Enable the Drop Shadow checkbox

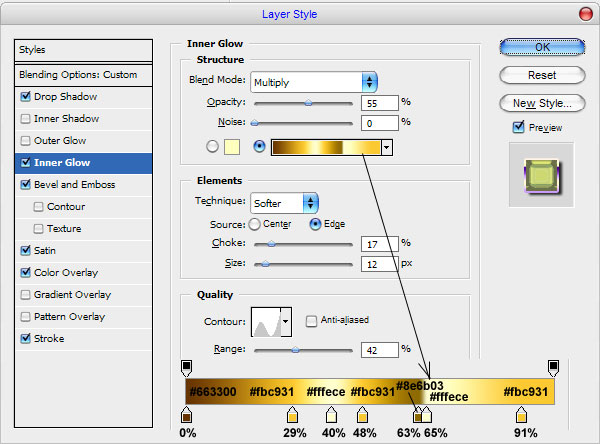(26, 96)
